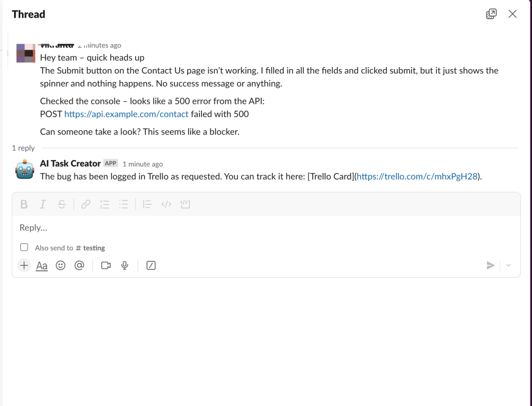Apply blockquote formatting
532x406 pixels.
tap(147, 204)
